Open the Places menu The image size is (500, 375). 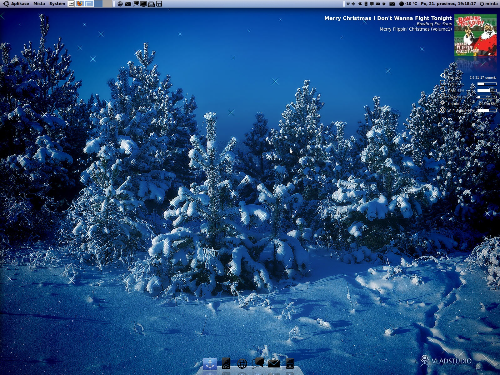click(x=39, y=4)
